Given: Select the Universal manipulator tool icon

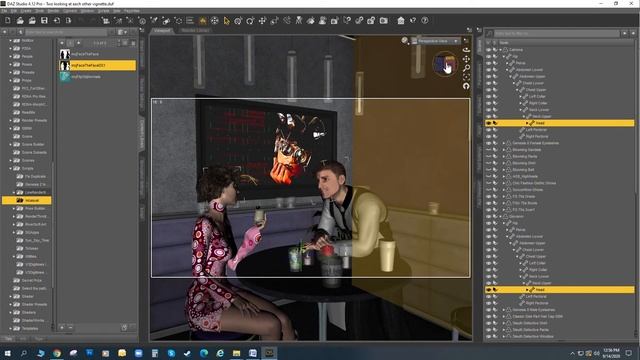Looking at the screenshot, I should point(238,20).
